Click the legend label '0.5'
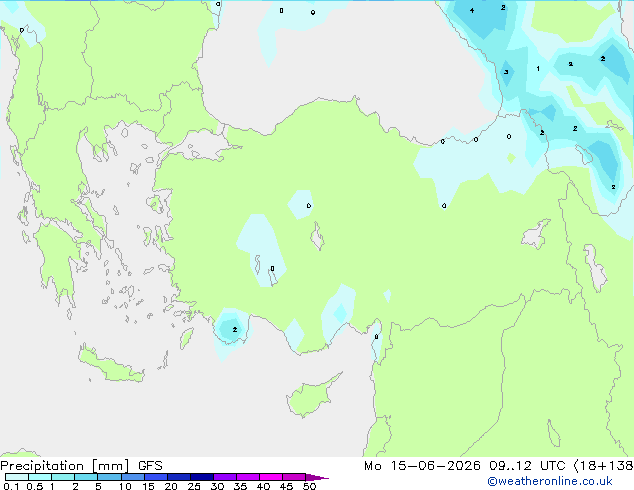The image size is (634, 490). pos(35,486)
